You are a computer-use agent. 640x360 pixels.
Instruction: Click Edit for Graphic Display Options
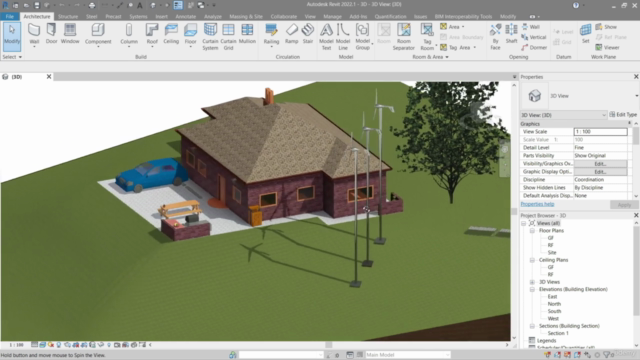[600, 172]
